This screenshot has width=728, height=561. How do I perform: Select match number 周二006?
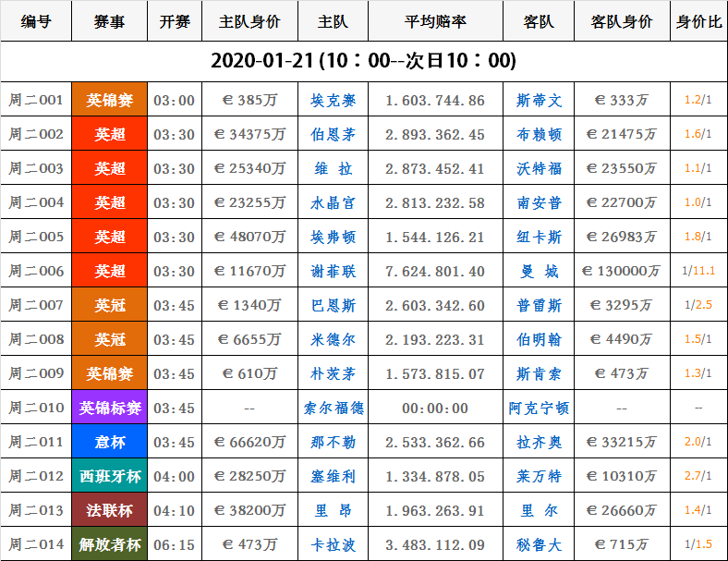pos(36,271)
